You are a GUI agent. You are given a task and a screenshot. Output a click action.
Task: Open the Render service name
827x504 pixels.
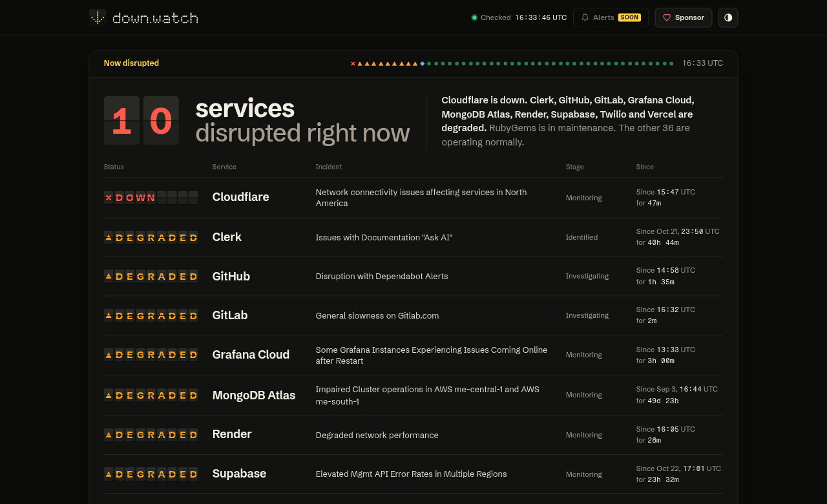[x=232, y=434]
